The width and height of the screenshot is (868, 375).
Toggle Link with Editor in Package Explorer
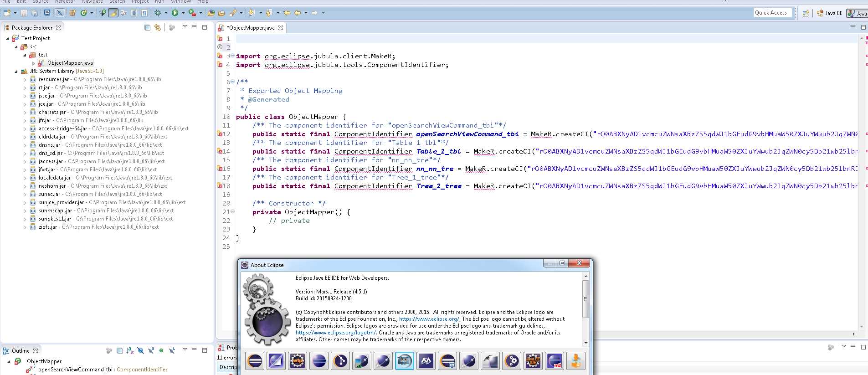(x=158, y=28)
